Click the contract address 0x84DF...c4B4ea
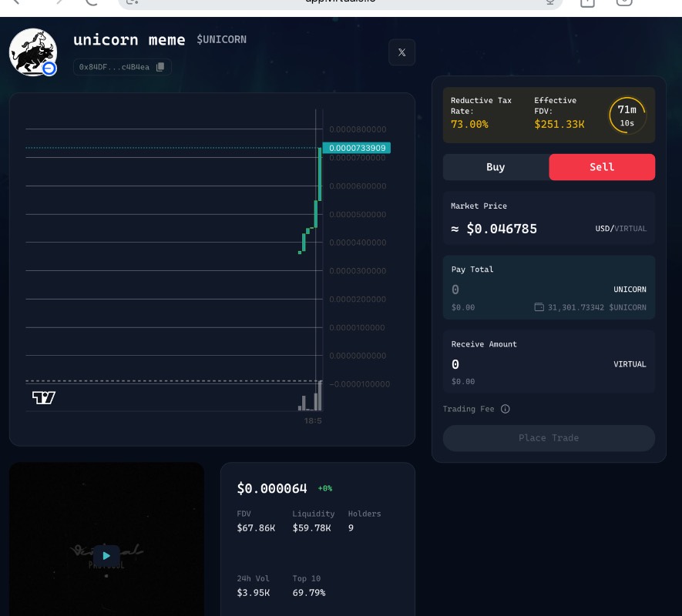Screen dimensions: 682x616 114,67
